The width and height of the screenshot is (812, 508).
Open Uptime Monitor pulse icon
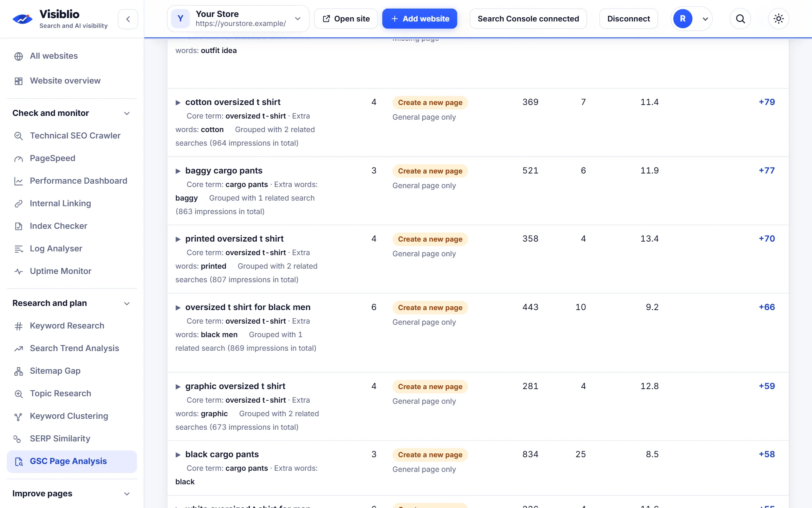coord(18,271)
